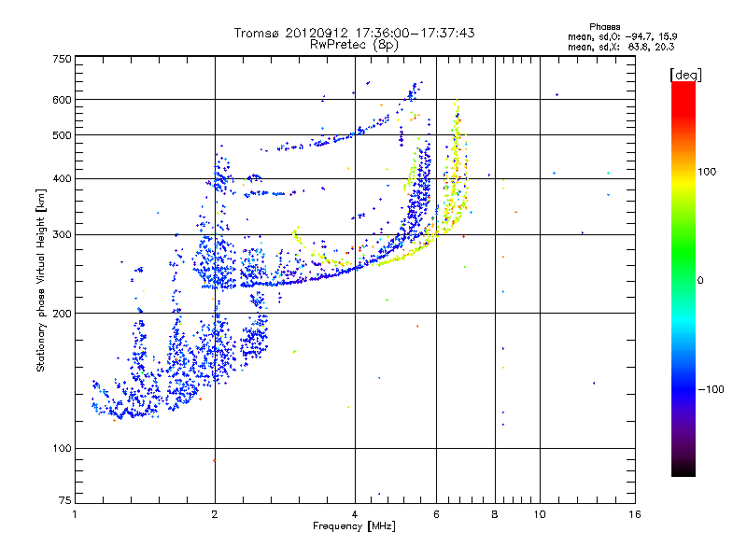747x560 pixels.
Task: Click the 'Phases' label at top right
Action: 604,27
